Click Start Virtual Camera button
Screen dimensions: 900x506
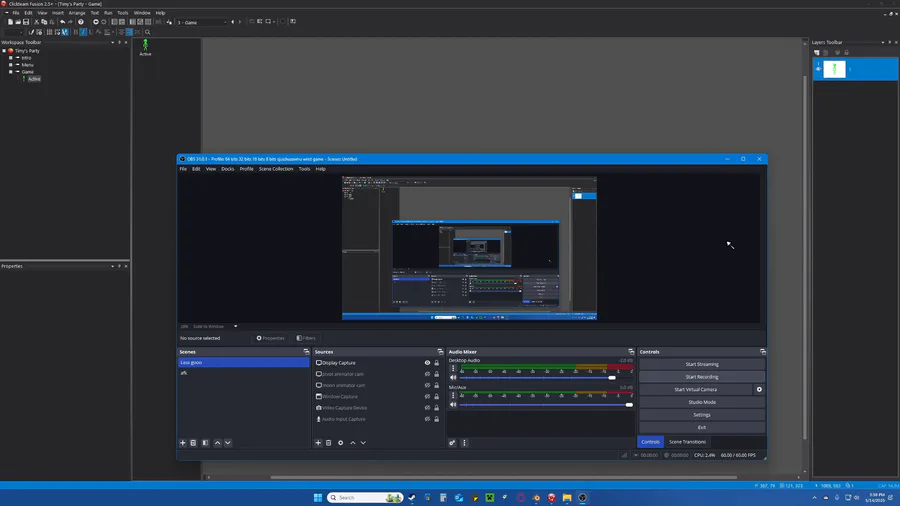coord(695,390)
